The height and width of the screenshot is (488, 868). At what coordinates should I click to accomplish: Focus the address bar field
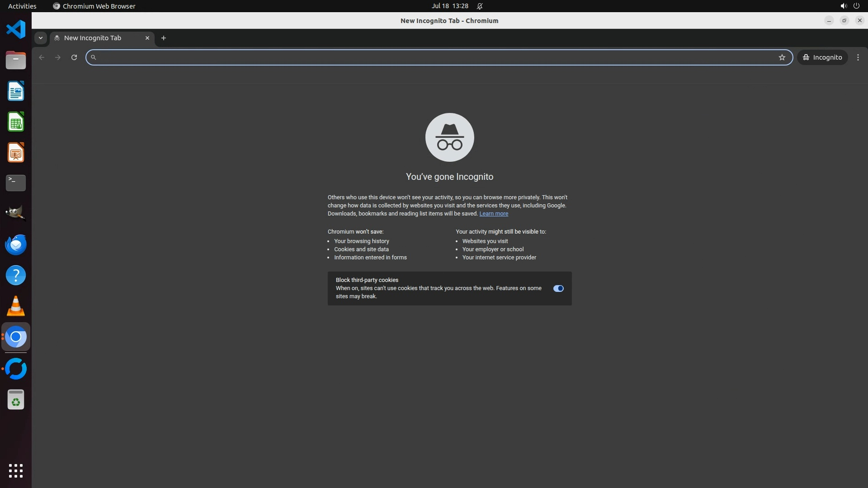434,57
